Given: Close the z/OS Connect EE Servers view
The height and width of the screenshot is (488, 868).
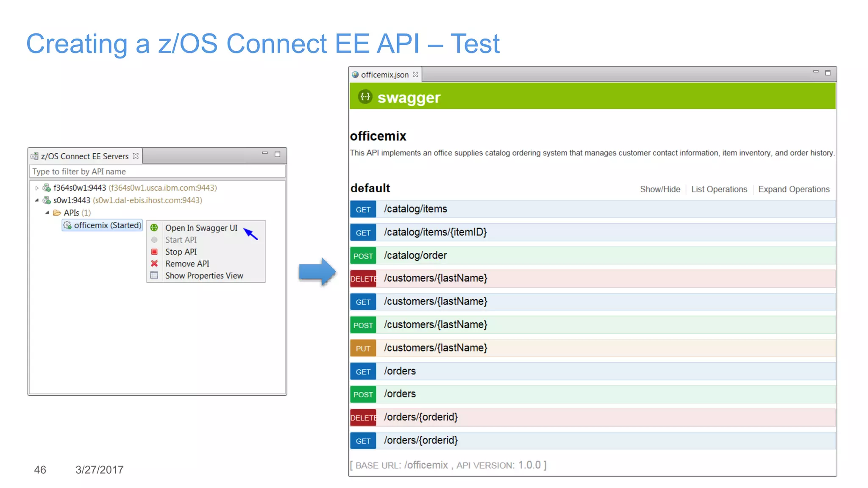Looking at the screenshot, I should click(136, 156).
